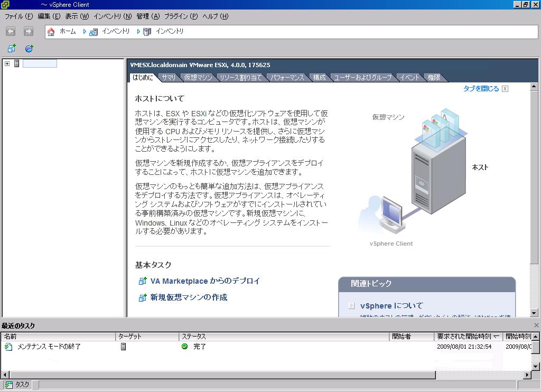Click the new virtual machine task icon
This screenshot has width=541, height=392.
pos(142,297)
